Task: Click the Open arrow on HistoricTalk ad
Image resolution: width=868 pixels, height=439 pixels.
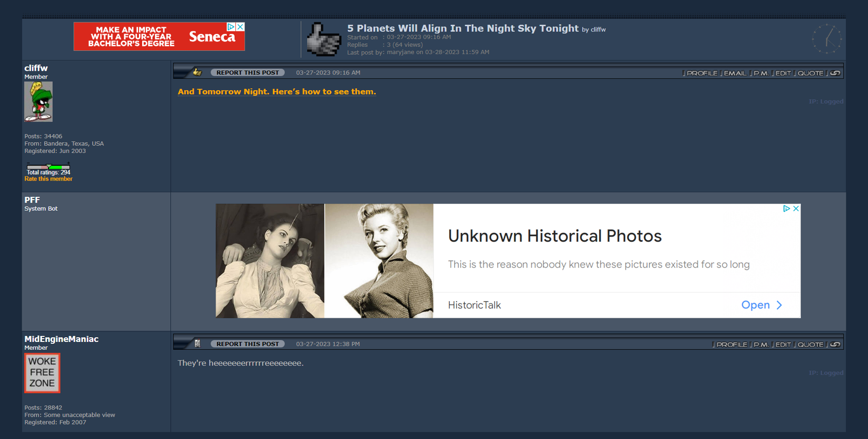Action: coord(762,305)
